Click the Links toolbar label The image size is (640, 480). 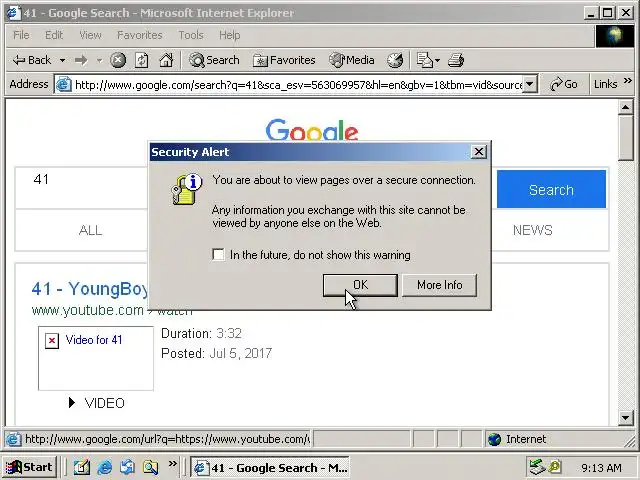coord(605,84)
